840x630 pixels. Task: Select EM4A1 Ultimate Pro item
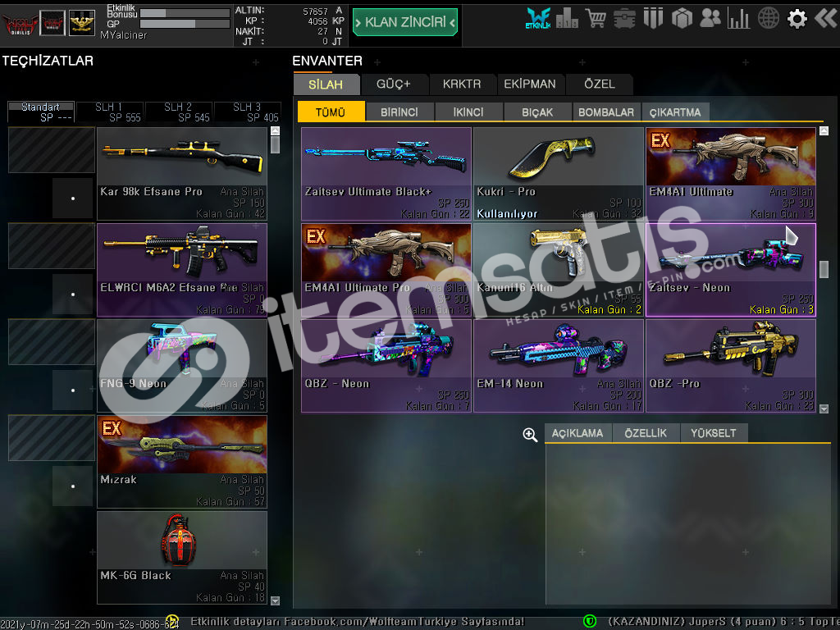tap(386, 269)
